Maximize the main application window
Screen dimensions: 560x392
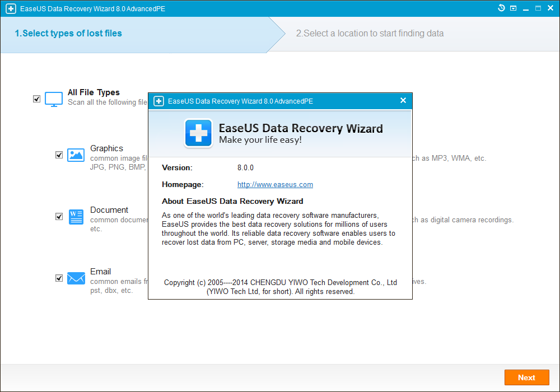(x=538, y=8)
